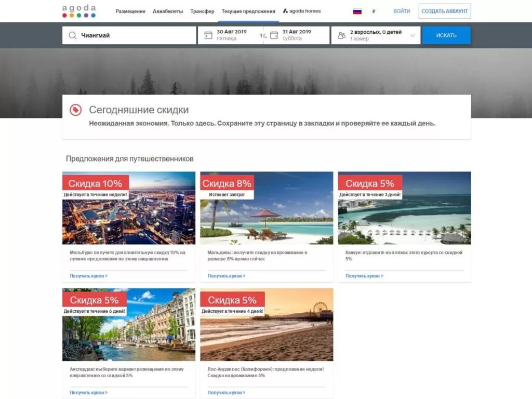Click the agoda logo
The image size is (532, 399).
[x=78, y=10]
